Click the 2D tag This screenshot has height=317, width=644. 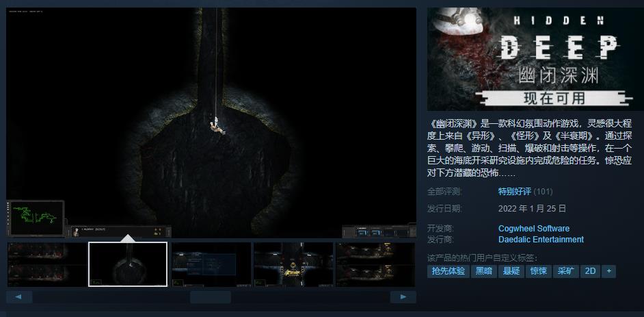coord(589,271)
